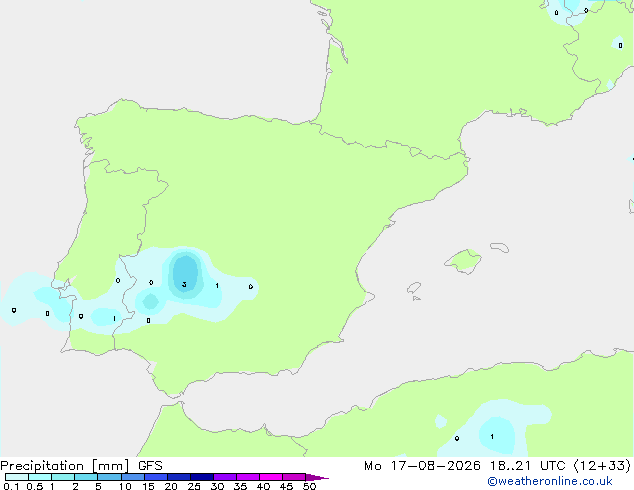The width and height of the screenshot is (634, 490).
Task: Click the Menorca island outline
Action: [x=499, y=247]
